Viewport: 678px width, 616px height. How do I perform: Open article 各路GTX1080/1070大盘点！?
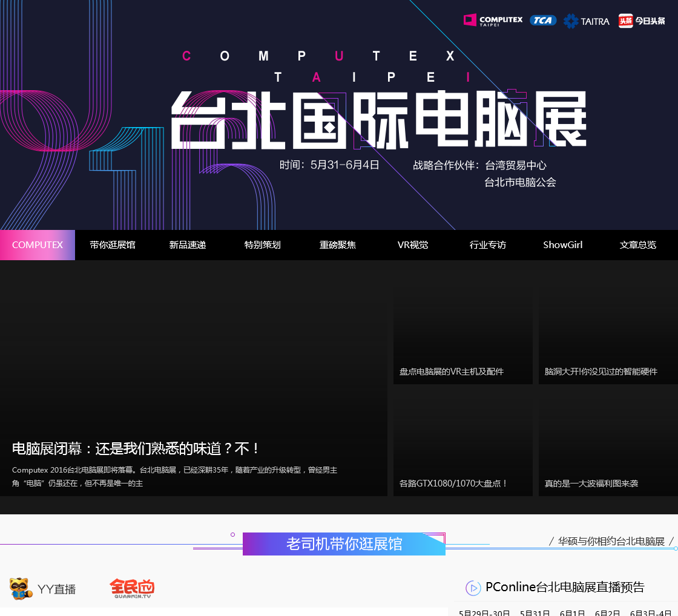[x=453, y=483]
